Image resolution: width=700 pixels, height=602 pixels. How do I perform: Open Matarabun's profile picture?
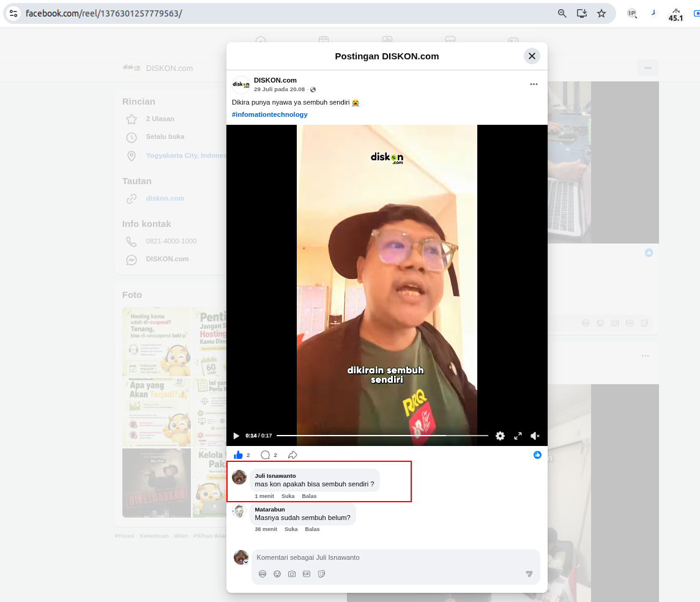point(239,510)
